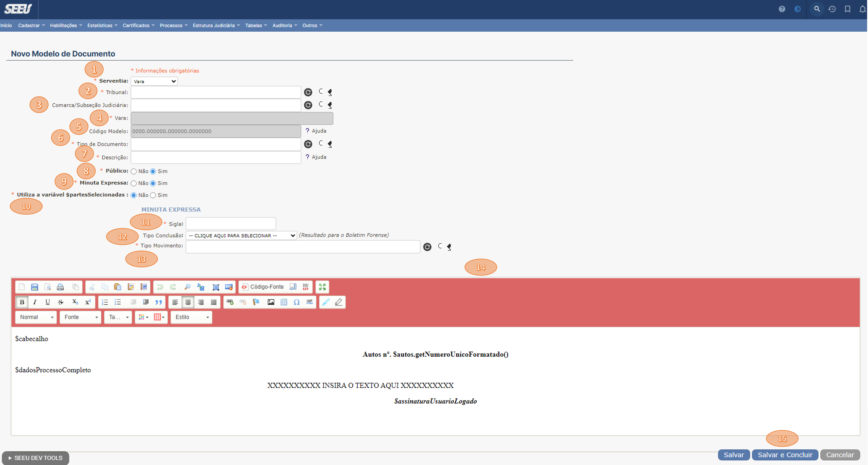
Task: Open the Fonte font dropdown
Action: click(80, 317)
